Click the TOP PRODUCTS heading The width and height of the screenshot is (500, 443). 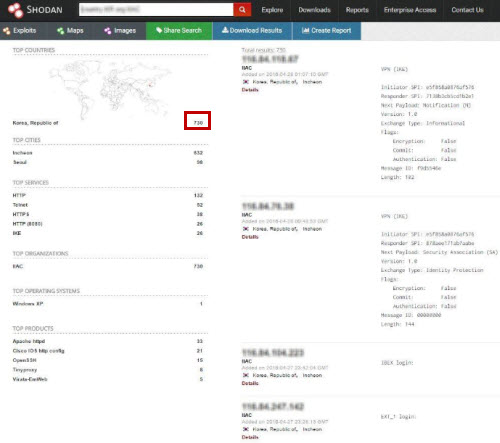click(33, 329)
